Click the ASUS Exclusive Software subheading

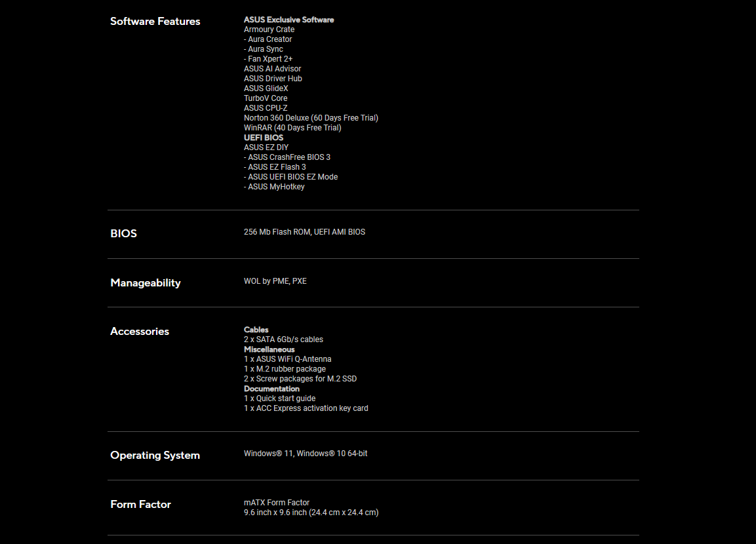coord(288,20)
